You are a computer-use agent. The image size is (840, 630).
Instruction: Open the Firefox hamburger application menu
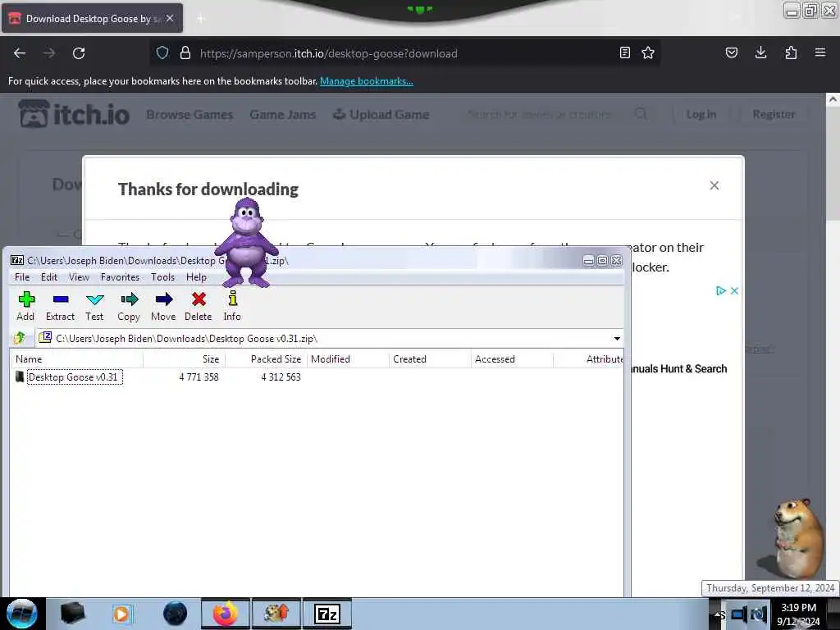(820, 52)
